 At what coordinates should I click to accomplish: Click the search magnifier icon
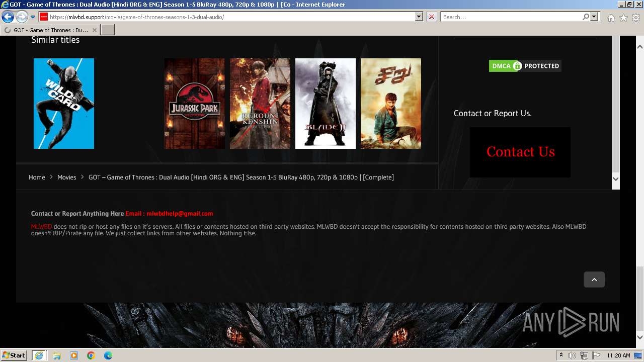click(x=586, y=17)
